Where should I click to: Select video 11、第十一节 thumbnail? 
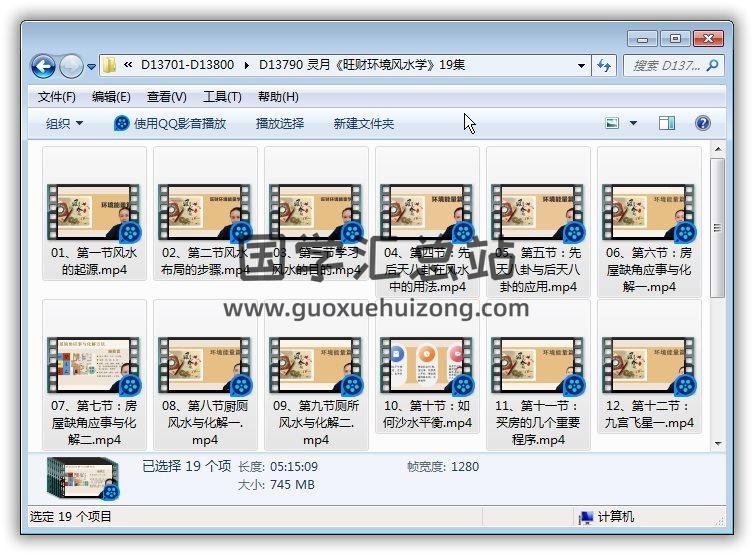click(539, 366)
